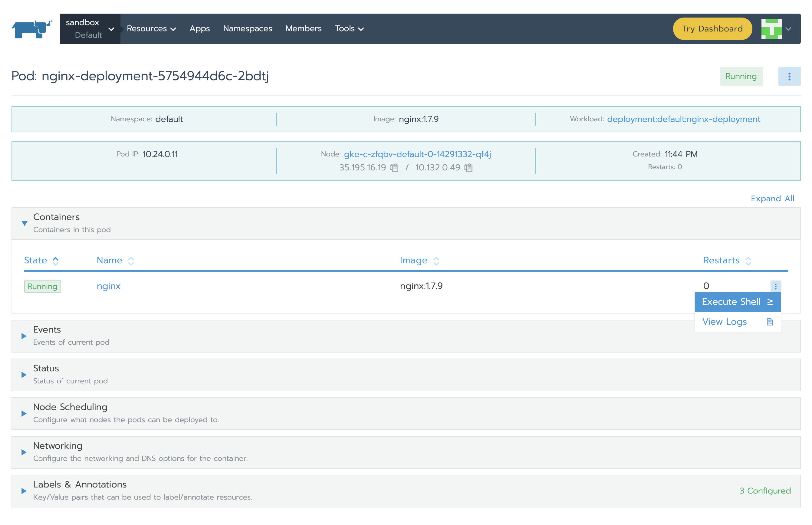The image size is (812, 525).
Task: Select Execute Shell from context menu
Action: pos(737,302)
